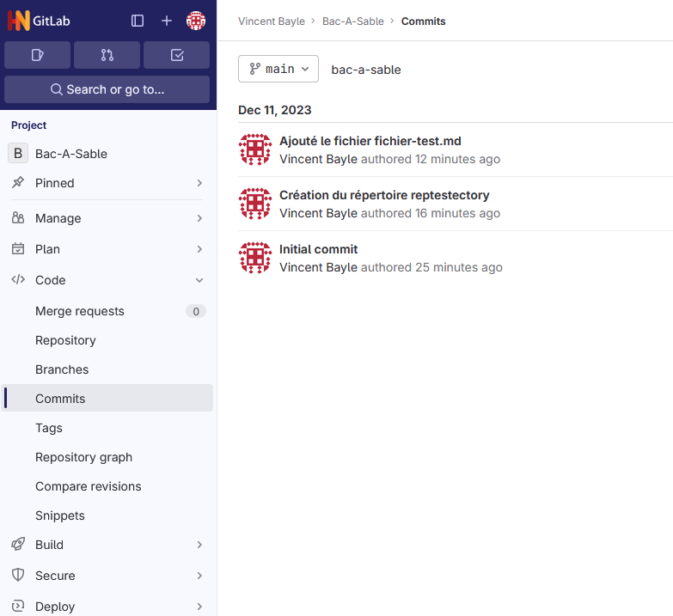Go to Branches in the sidebar
This screenshot has width=673, height=616.
62,369
